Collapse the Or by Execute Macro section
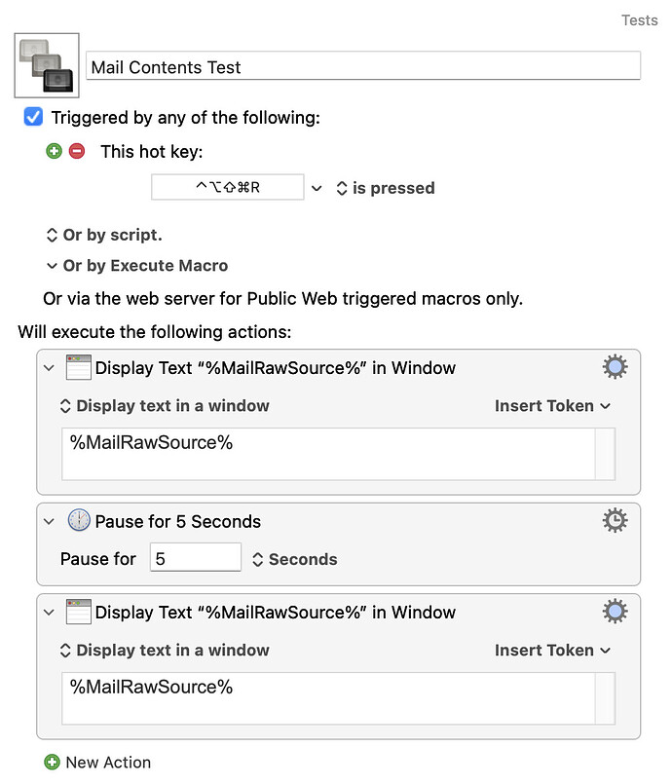 click(x=51, y=265)
